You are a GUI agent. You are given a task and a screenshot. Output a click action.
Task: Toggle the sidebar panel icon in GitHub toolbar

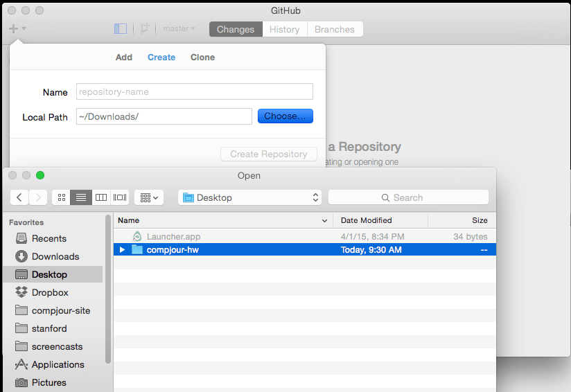[x=121, y=29]
